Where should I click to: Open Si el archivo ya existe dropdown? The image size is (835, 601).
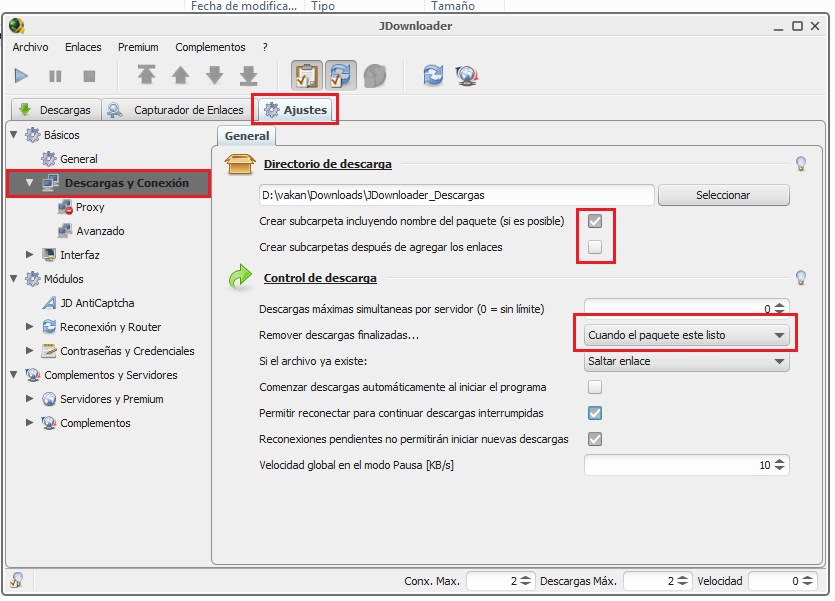pos(686,361)
